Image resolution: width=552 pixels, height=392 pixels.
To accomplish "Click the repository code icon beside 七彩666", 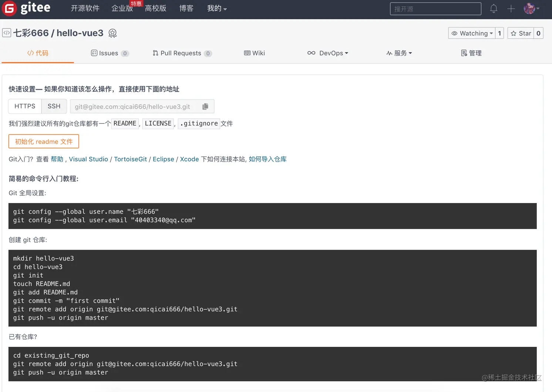I will [x=6, y=33].
